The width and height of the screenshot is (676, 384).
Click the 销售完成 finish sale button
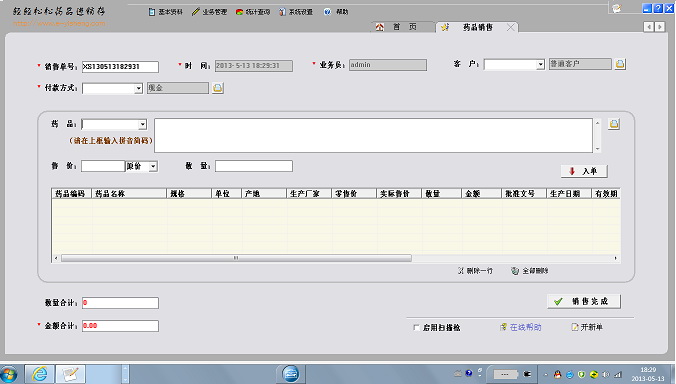(584, 301)
